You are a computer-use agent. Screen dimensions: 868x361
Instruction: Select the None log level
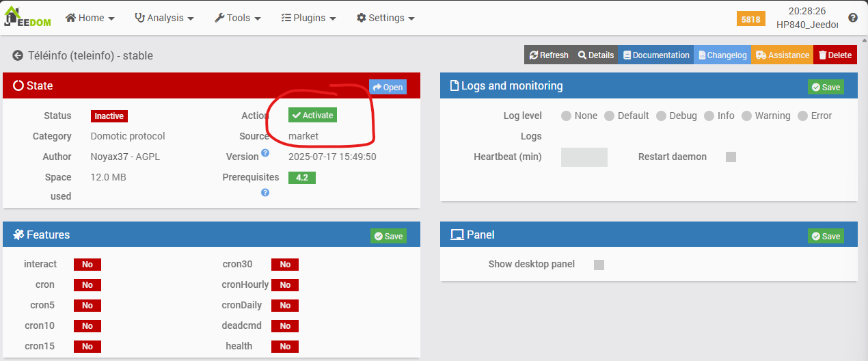point(566,116)
